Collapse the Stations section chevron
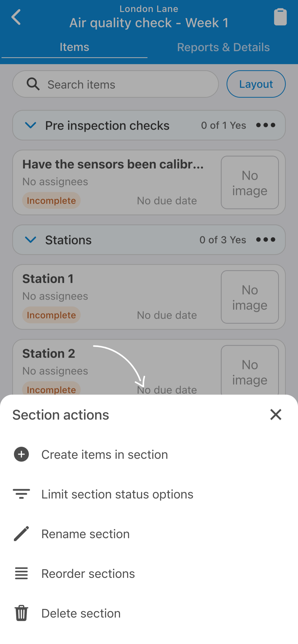This screenshot has height=644, width=298. [31, 240]
